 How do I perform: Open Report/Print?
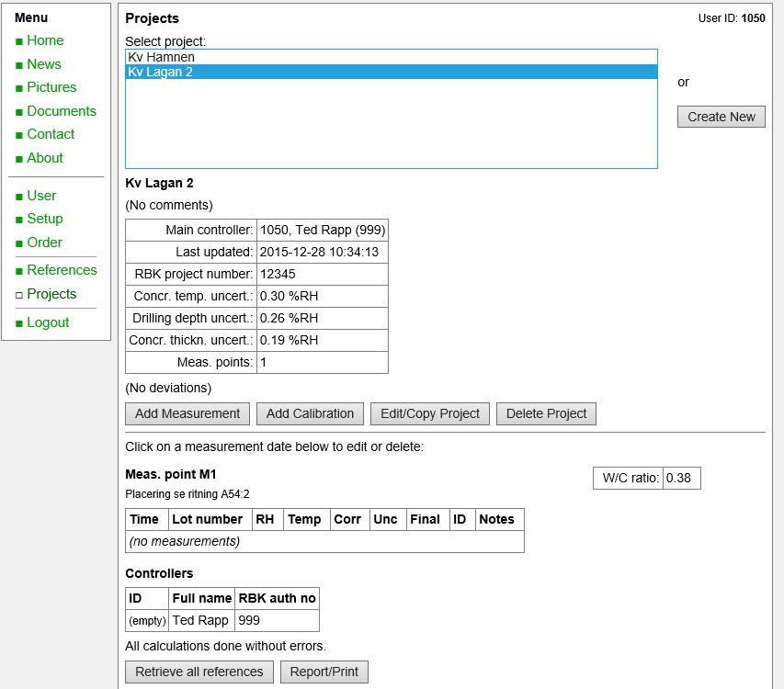[324, 672]
